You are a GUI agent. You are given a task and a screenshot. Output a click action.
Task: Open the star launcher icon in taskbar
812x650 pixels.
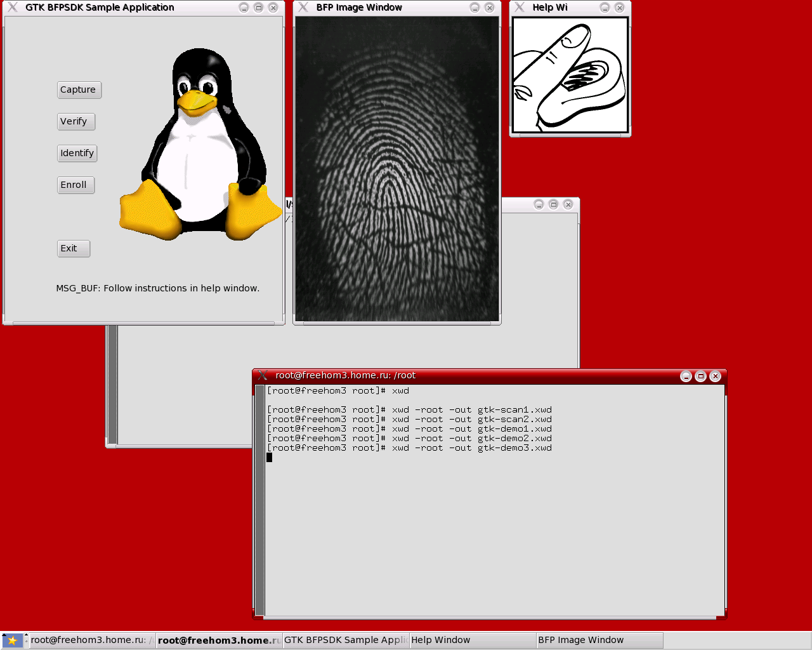[x=12, y=640]
